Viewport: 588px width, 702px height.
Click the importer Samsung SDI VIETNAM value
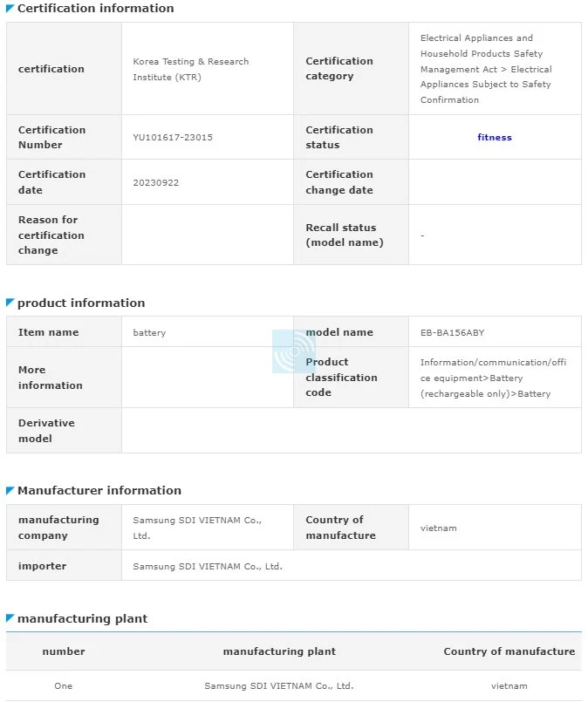pos(208,566)
